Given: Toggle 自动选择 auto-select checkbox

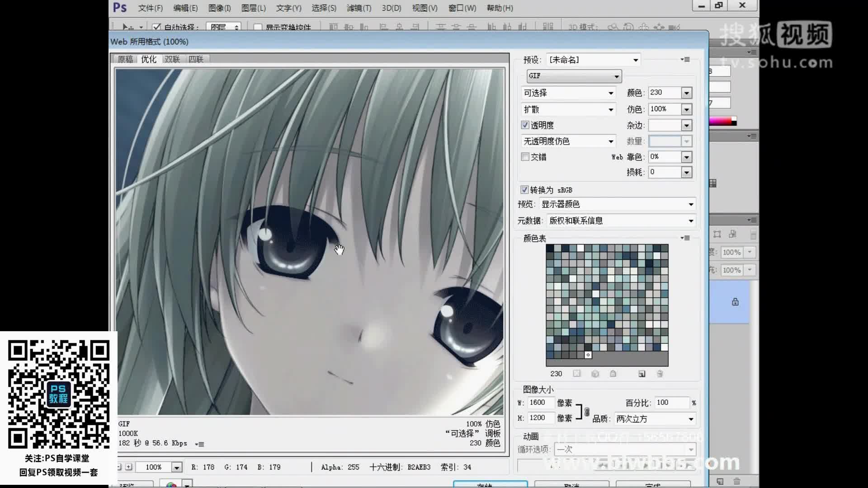Looking at the screenshot, I should pos(156,27).
